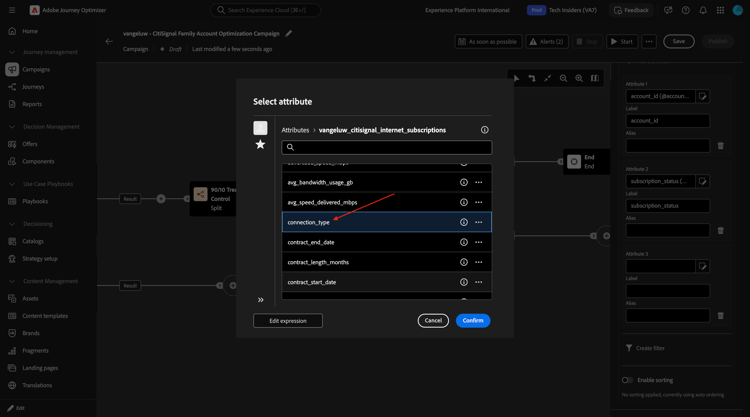
Task: Click the Adobe Journey Optimizer logo
Action: point(34,10)
